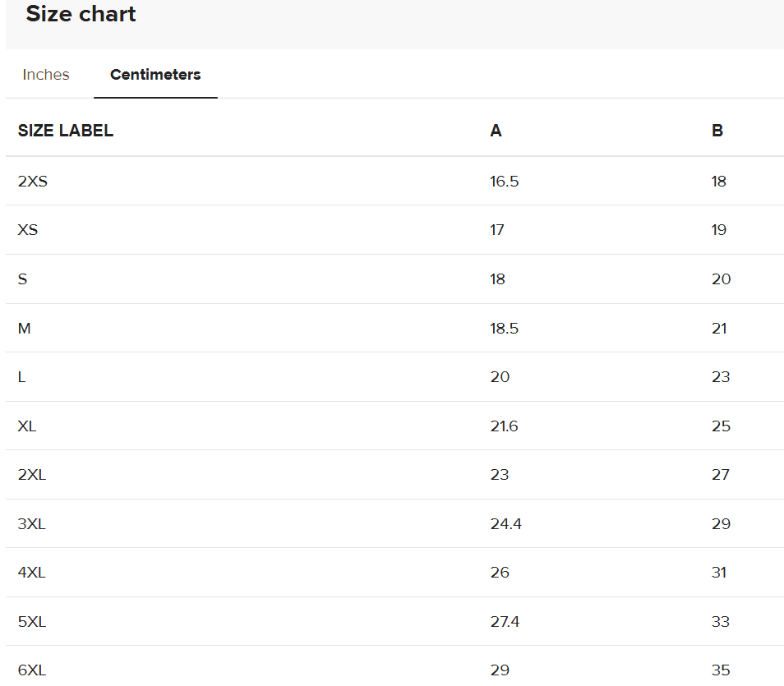Click the Size chart heading
The width and height of the screenshot is (784, 686).
click(81, 14)
